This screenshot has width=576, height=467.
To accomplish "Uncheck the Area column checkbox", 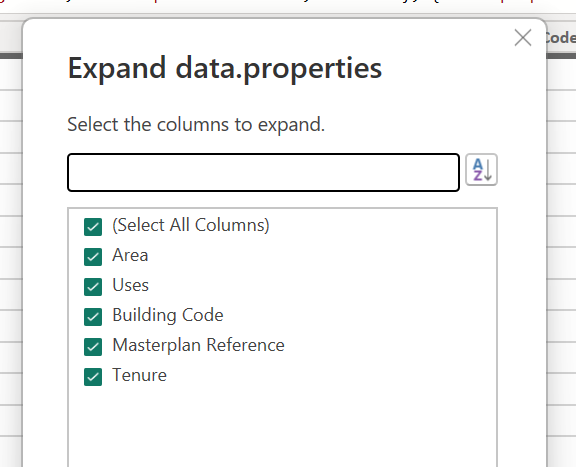I will [93, 257].
